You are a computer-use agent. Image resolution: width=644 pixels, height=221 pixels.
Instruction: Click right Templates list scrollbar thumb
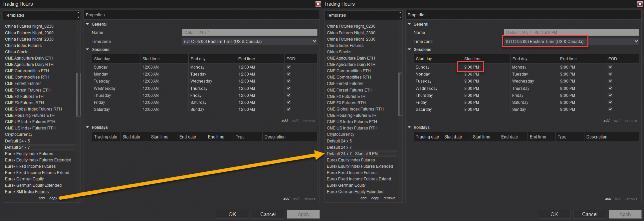[400, 95]
